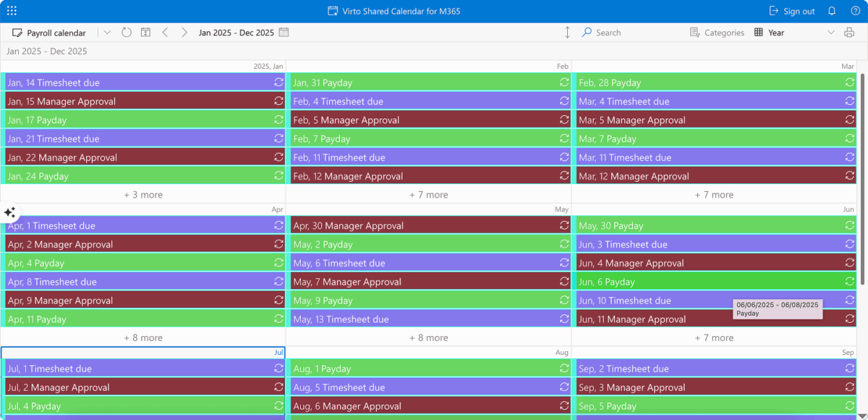
Task: Go to next year with right arrow
Action: pyautogui.click(x=184, y=33)
